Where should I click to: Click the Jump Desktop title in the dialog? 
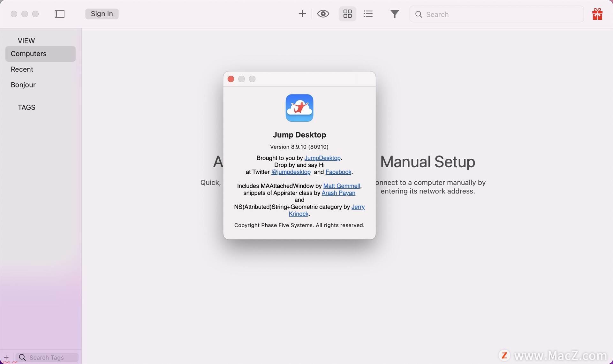(x=299, y=135)
